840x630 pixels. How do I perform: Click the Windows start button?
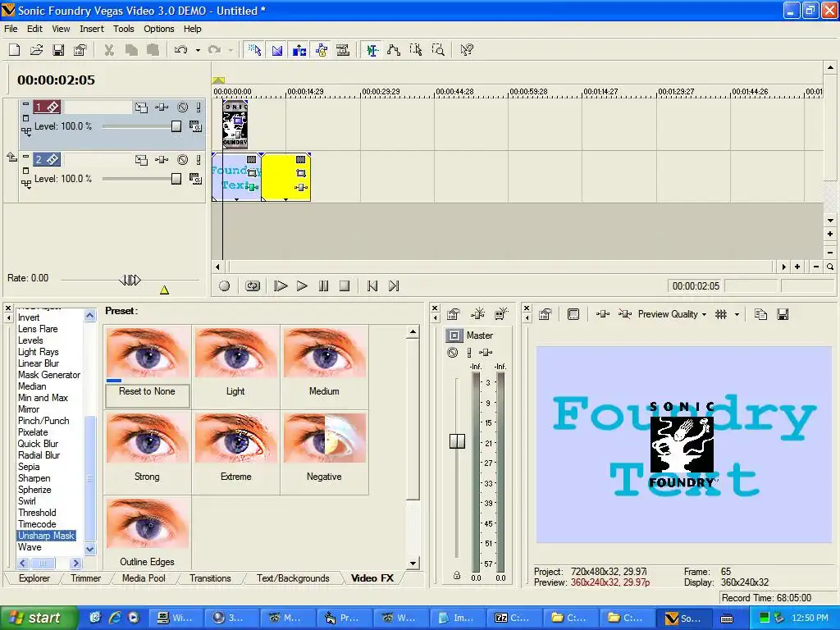pyautogui.click(x=39, y=618)
